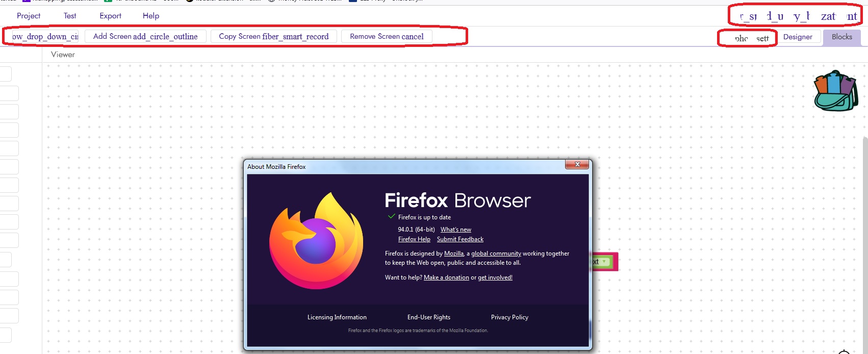
Task: Click the Submit Feedback link
Action: (x=460, y=239)
